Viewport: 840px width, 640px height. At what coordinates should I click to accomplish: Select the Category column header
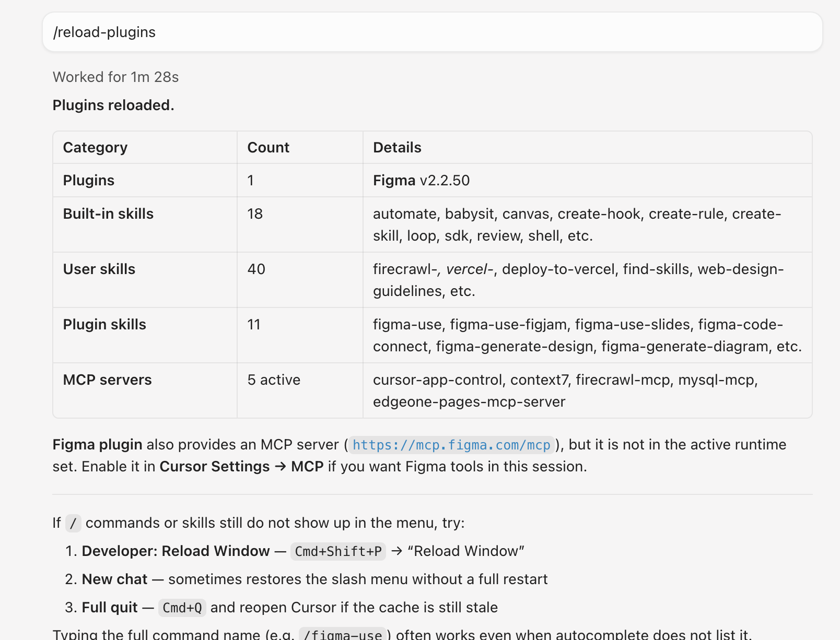pos(95,147)
